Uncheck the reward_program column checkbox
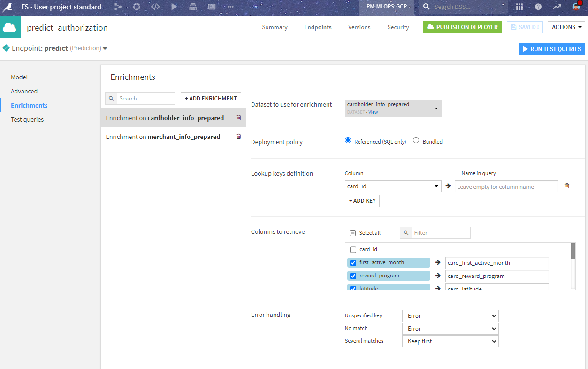The image size is (588, 369). coord(353,276)
